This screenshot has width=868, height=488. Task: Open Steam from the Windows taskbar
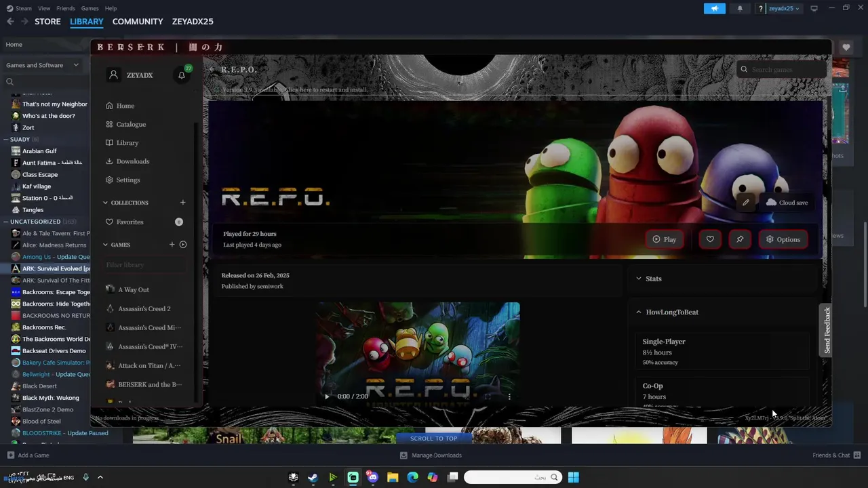(313, 477)
